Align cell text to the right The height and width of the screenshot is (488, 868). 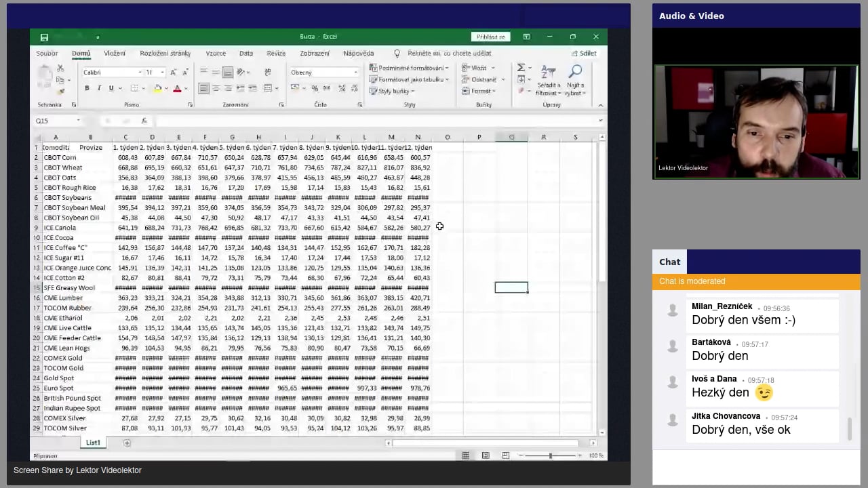pyautogui.click(x=228, y=88)
